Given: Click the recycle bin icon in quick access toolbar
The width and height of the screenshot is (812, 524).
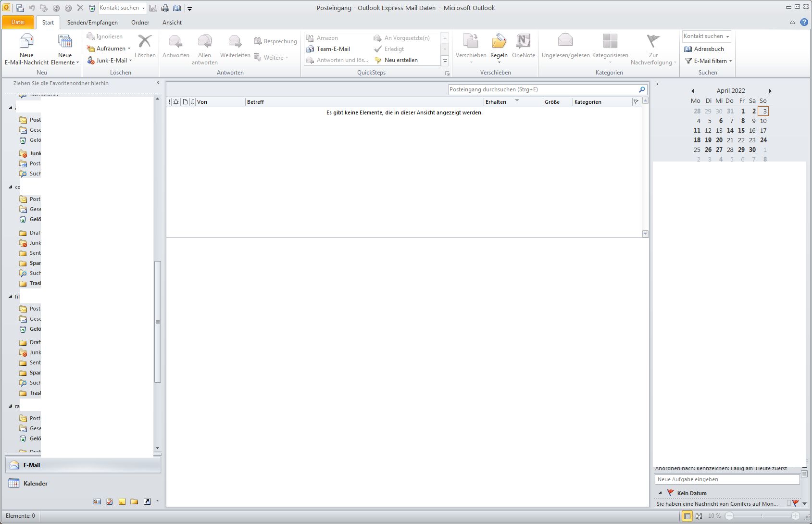Looking at the screenshot, I should coord(92,8).
